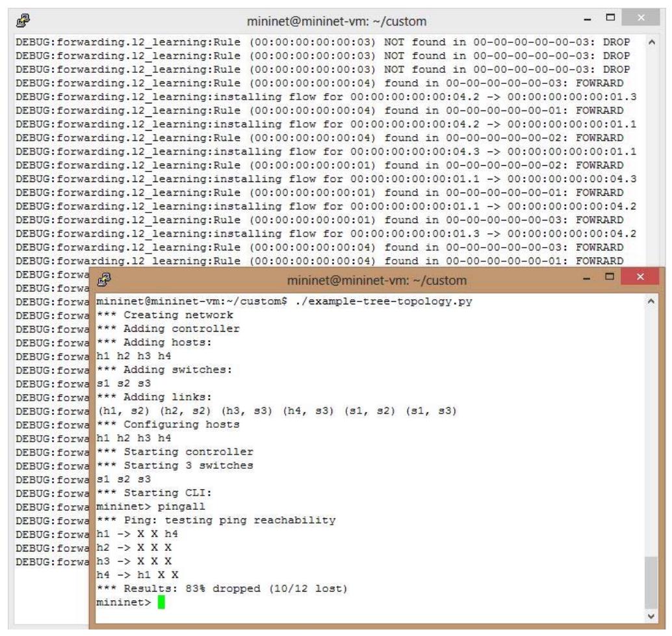Click 'installing flow for 00:00:00:00:00:04.2 -> 00:00:00:00:00:01.3' line
The height and width of the screenshot is (636, 672).
click(x=326, y=98)
